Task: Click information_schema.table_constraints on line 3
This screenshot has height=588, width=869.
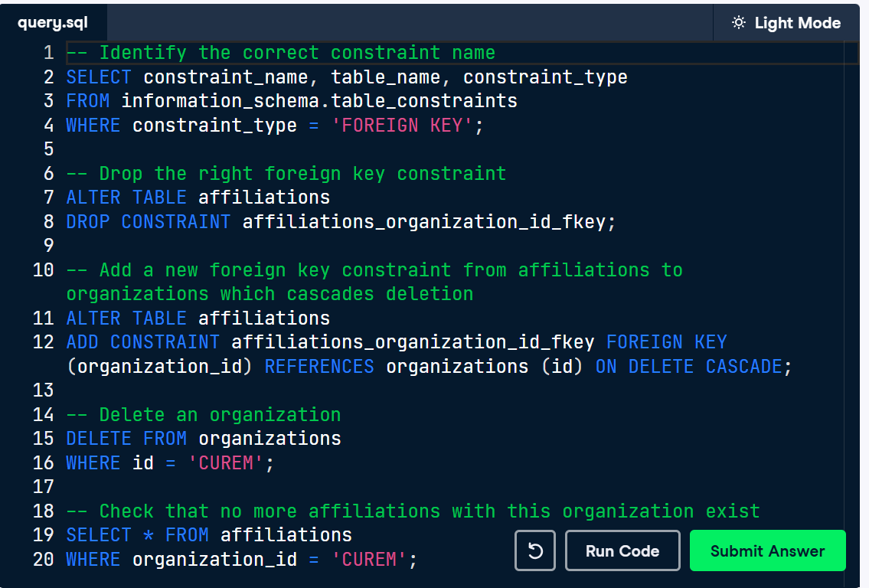Action: point(319,101)
